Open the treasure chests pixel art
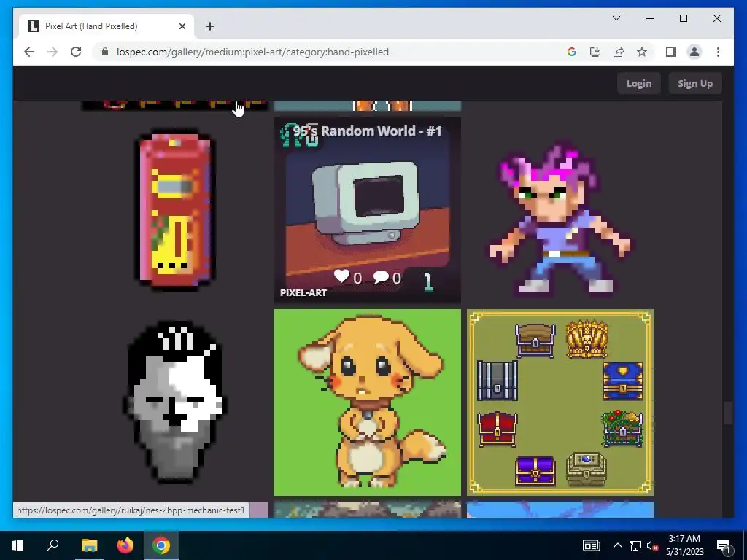 pyautogui.click(x=560, y=402)
